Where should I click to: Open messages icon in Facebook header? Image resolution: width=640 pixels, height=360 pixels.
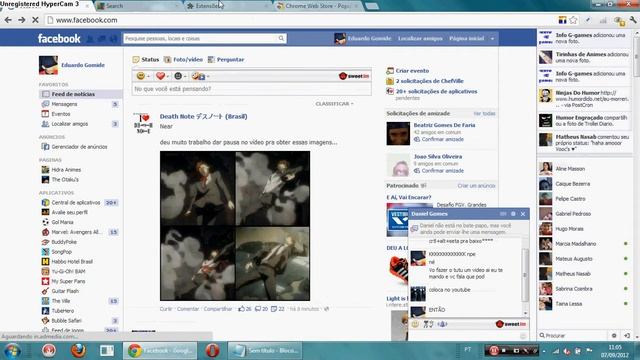click(x=102, y=39)
